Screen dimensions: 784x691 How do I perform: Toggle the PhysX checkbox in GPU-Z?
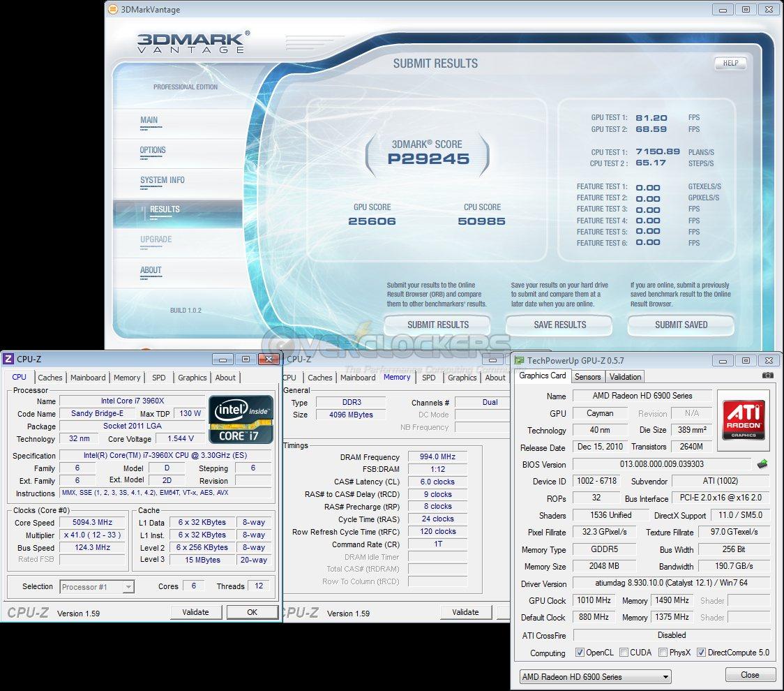(663, 653)
